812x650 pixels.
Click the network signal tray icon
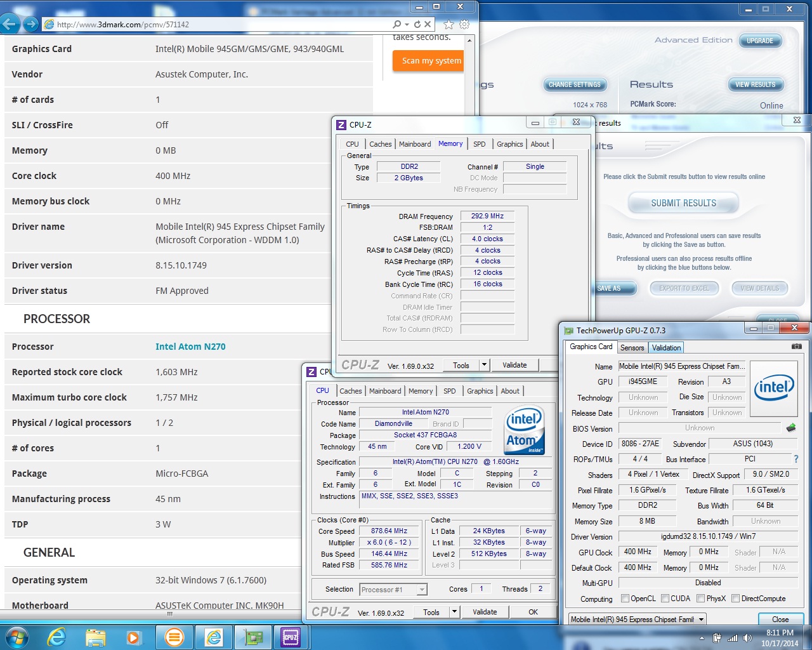[732, 638]
